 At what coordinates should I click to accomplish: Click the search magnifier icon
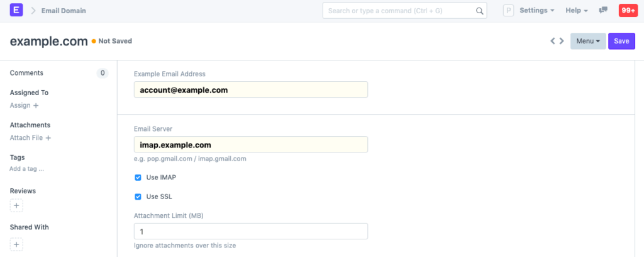pos(480,11)
